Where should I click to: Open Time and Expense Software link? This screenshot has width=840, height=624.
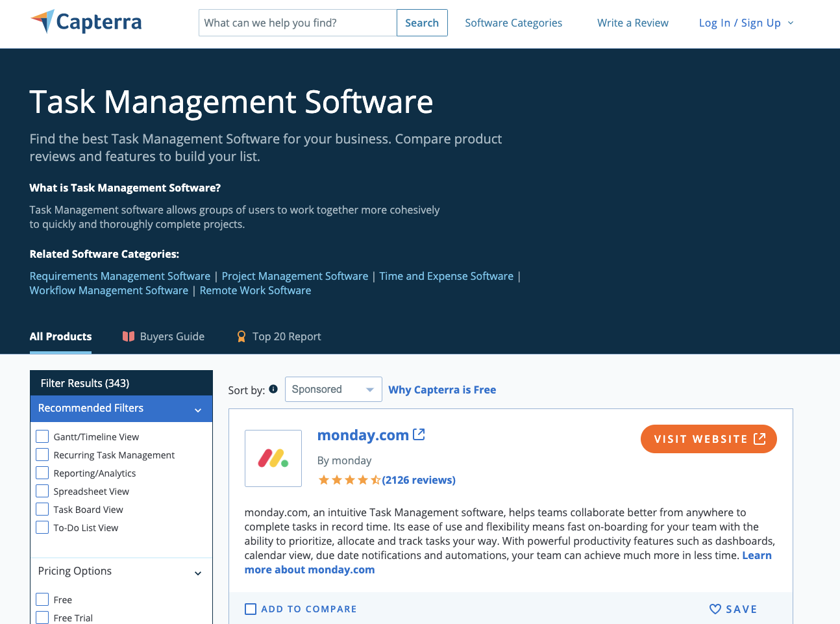point(447,276)
